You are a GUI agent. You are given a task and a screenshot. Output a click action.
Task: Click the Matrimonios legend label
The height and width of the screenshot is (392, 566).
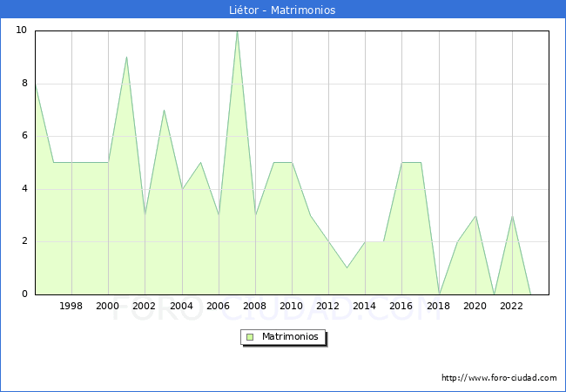click(290, 336)
